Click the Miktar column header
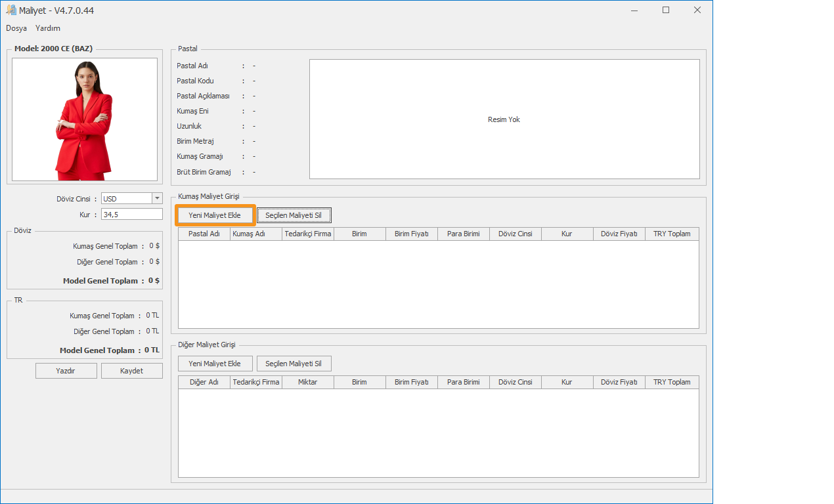This screenshot has height=504, width=834. (307, 383)
